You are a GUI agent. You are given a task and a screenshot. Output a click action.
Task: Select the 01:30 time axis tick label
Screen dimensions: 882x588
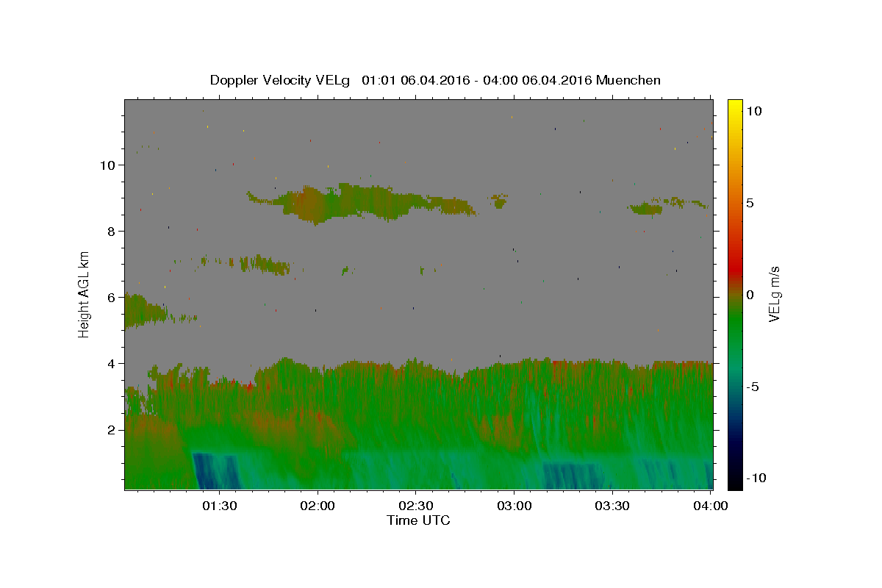tap(219, 506)
